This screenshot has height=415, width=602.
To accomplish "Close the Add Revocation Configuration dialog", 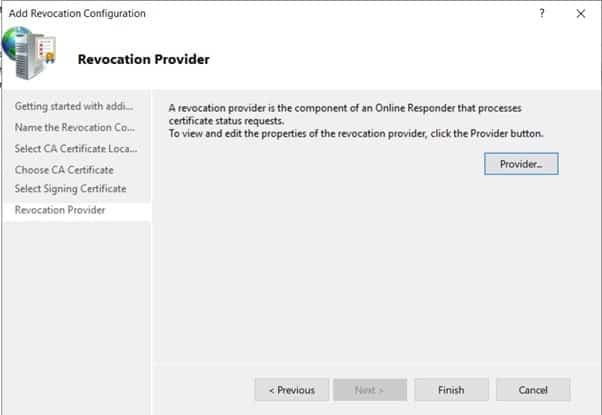I will 581,14.
